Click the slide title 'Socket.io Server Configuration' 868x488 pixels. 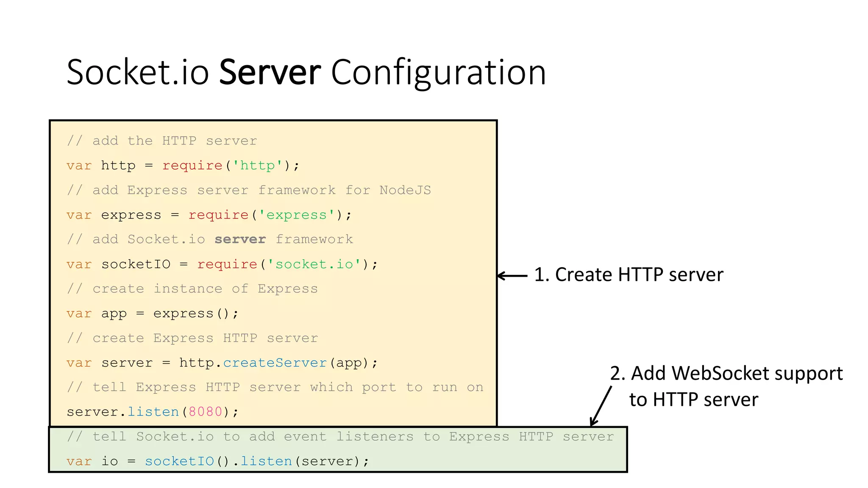tap(306, 73)
